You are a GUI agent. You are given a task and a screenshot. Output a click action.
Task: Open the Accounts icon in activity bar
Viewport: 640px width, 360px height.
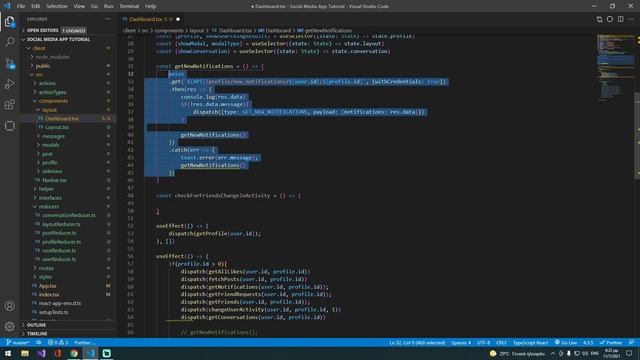tap(9, 306)
